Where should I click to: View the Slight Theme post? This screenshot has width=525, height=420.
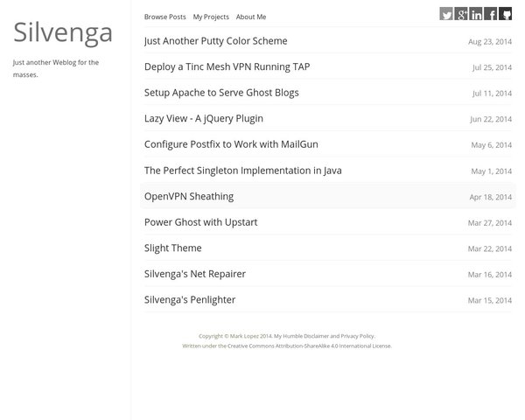[172, 248]
